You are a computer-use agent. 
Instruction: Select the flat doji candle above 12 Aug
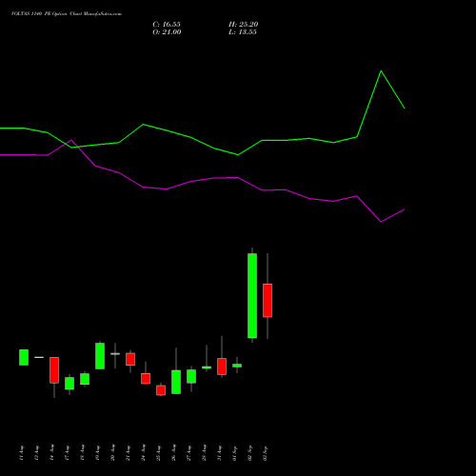coord(39,357)
